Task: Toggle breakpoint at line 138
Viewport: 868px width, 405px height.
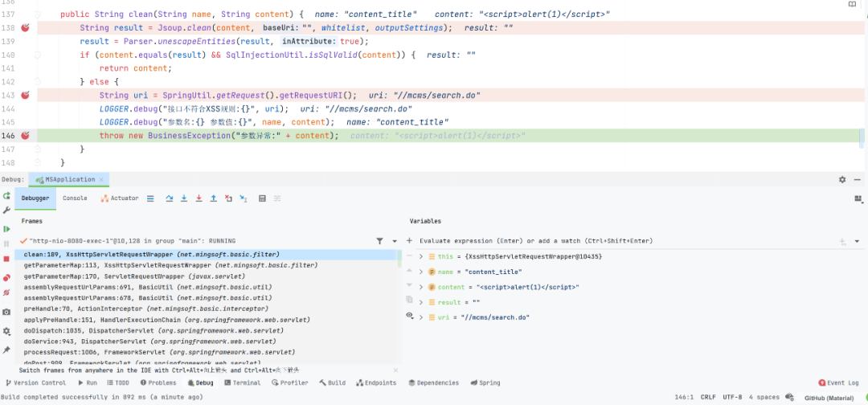Action: coord(25,27)
